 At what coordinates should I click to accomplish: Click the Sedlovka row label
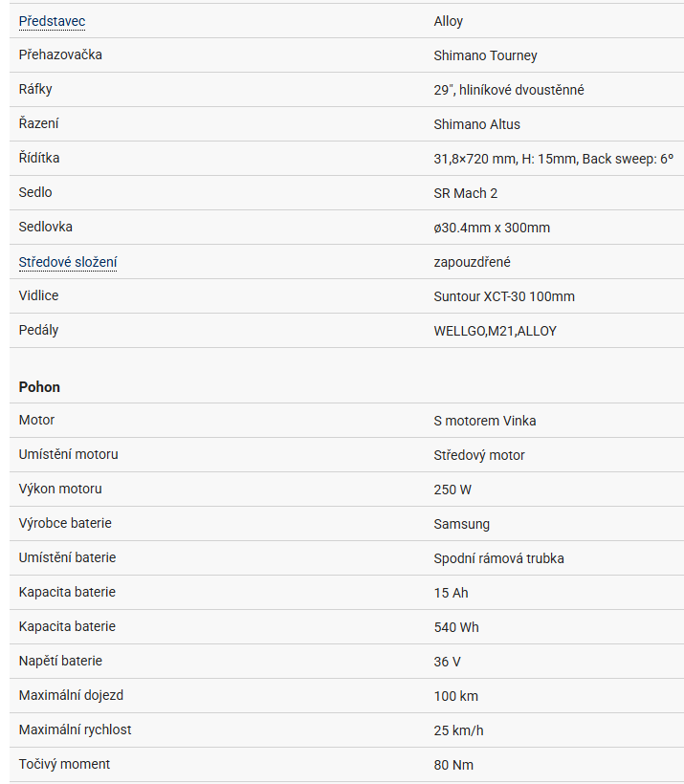pyautogui.click(x=46, y=227)
